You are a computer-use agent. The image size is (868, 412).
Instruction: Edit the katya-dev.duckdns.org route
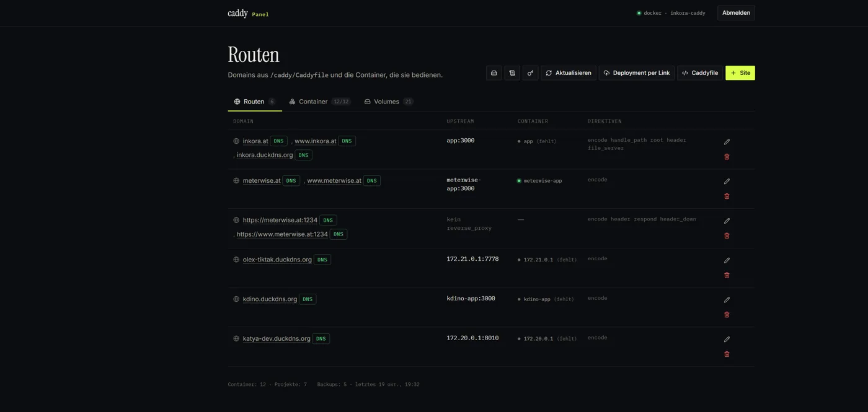pos(727,340)
